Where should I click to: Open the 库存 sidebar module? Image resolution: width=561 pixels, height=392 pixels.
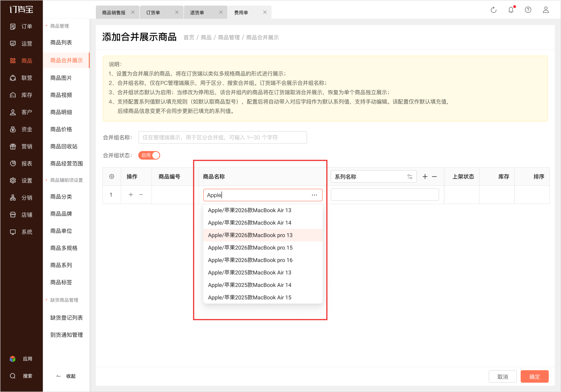coord(21,95)
